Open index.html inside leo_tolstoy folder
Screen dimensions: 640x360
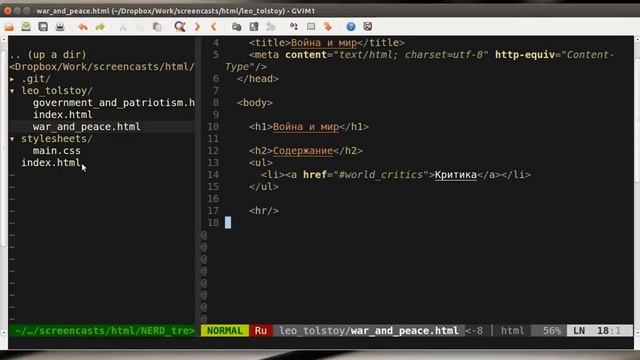click(63, 115)
